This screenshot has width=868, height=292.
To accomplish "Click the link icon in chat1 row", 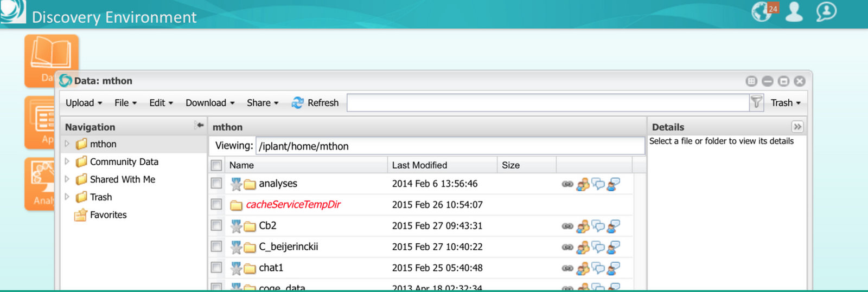I will pos(567,268).
